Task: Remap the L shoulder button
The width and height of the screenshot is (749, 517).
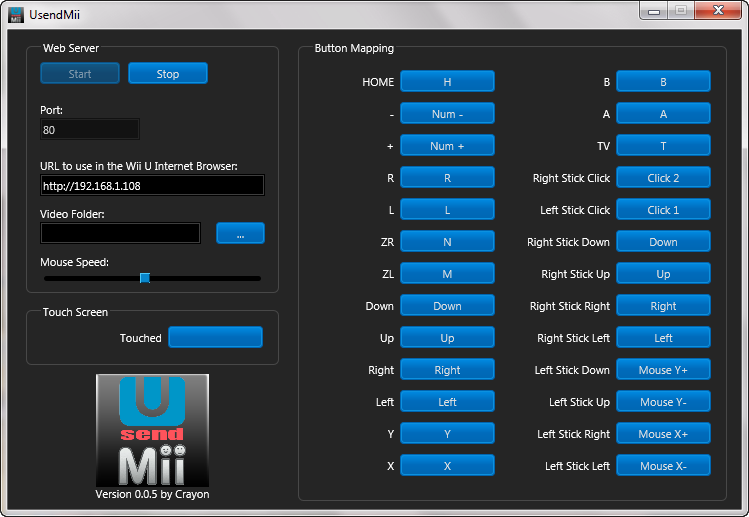Action: click(x=447, y=209)
